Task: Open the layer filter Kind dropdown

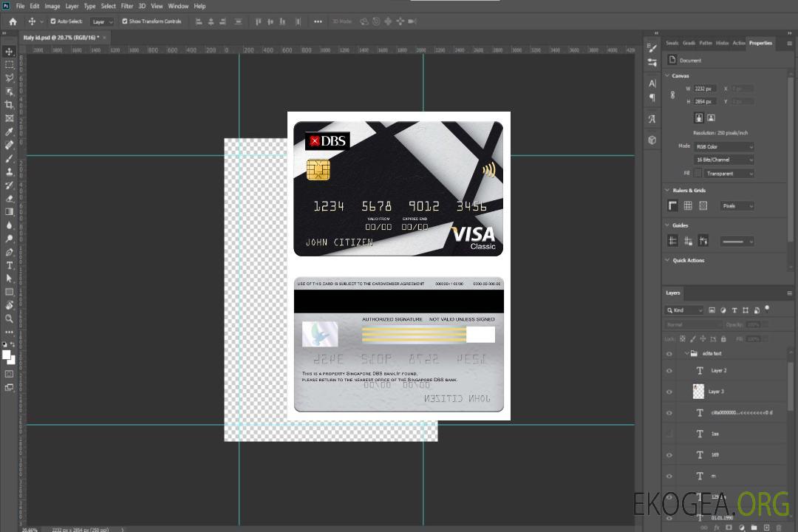Action: pos(684,310)
